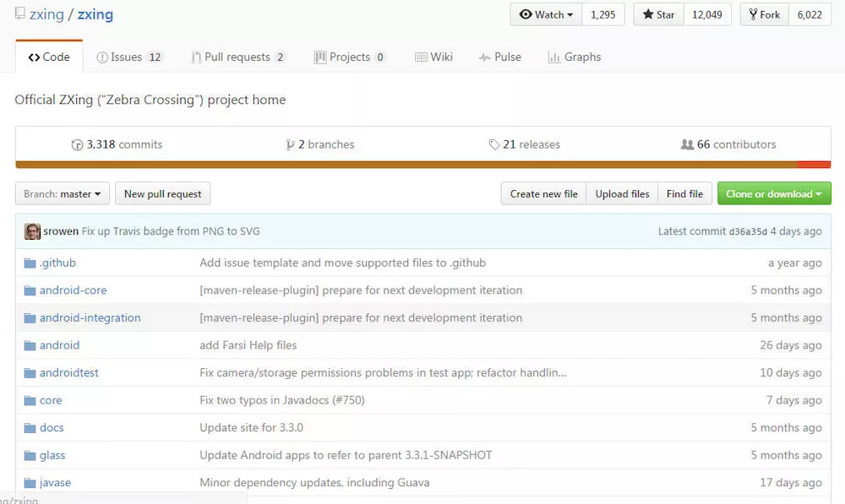Click the '26 days ago' timestamp
This screenshot has width=845, height=504.
791,345
